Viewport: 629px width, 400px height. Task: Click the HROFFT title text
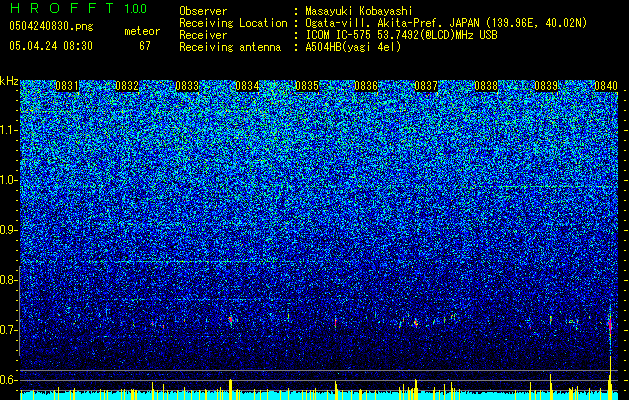tap(62, 8)
